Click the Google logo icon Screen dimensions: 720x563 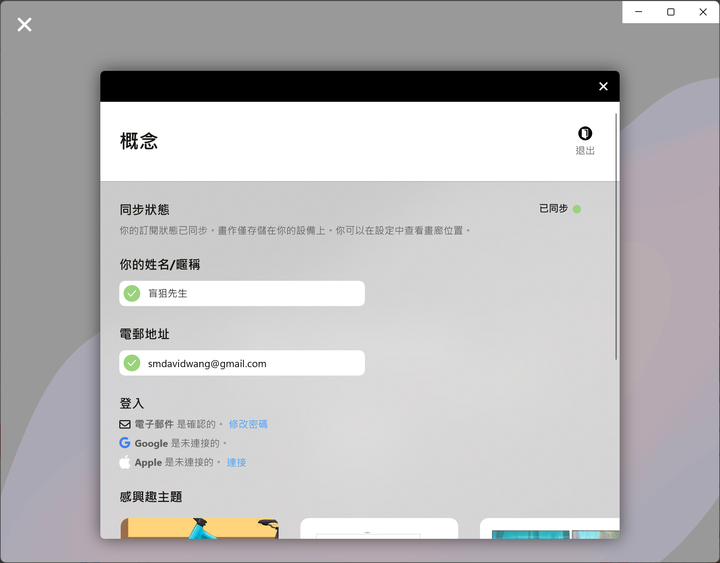[x=125, y=443]
